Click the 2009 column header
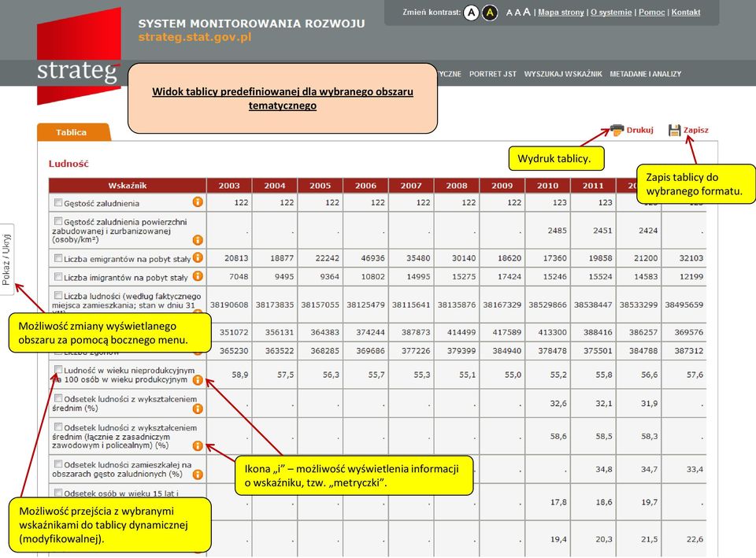 (502, 186)
